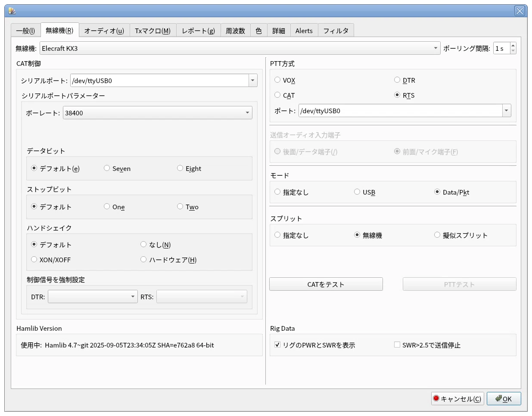The height and width of the screenshot is (416, 532).
Task: Switch to the フィルタ tab
Action: 336,31
